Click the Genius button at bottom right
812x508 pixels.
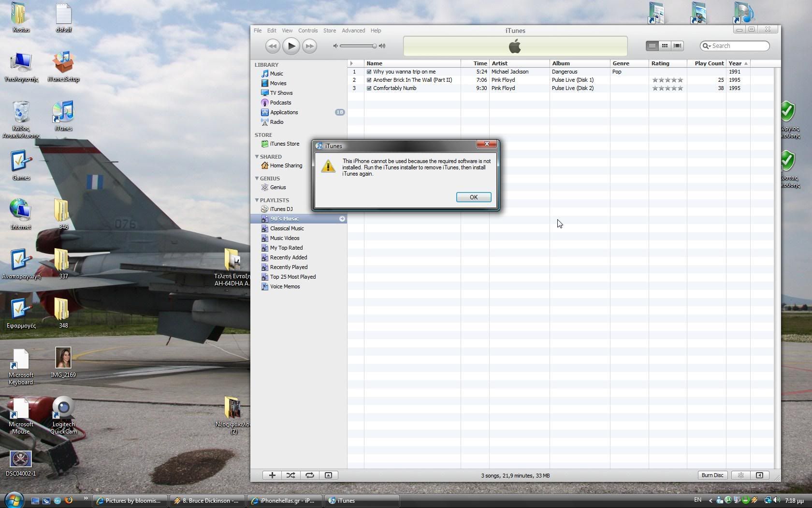pos(740,476)
